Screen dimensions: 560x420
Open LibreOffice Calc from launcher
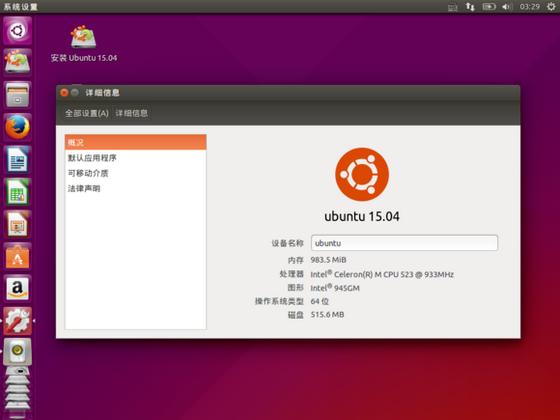pyautogui.click(x=18, y=191)
